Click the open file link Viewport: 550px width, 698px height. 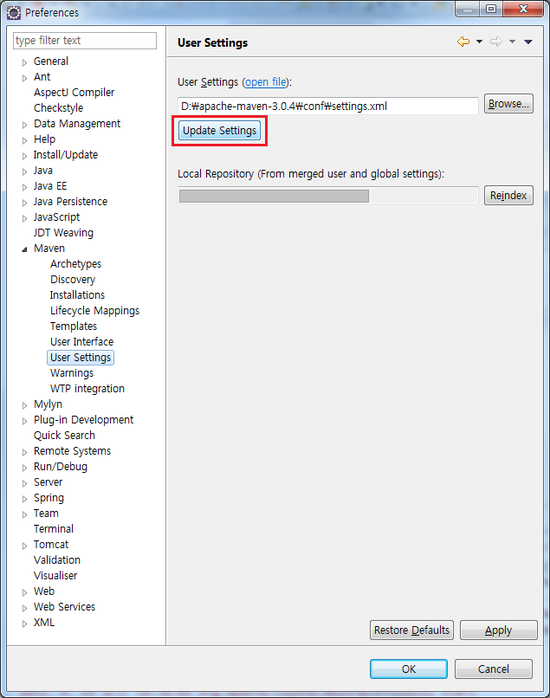266,82
